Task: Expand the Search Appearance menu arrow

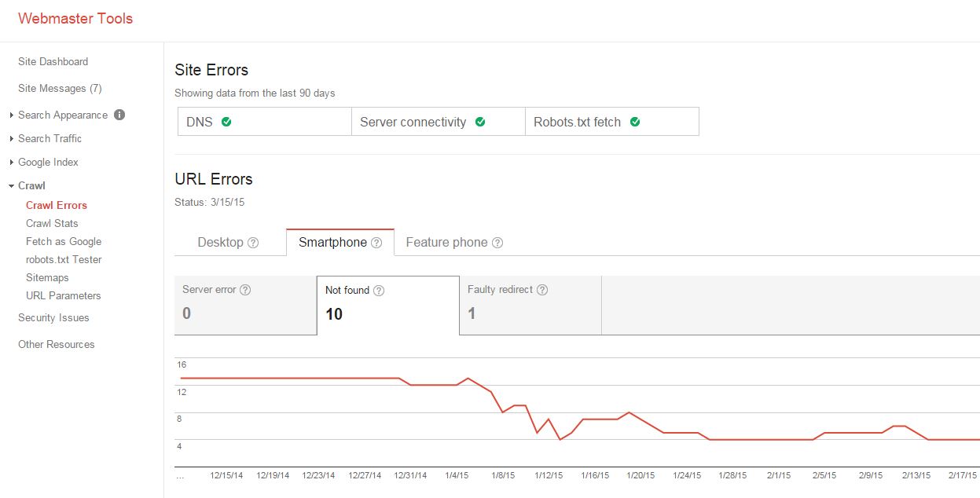Action: 11,115
